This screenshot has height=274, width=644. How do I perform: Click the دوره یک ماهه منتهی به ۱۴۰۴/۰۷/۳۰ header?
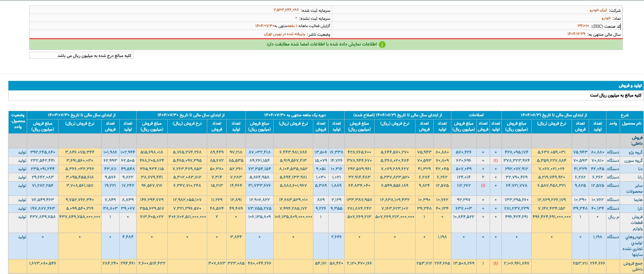pos(295,115)
